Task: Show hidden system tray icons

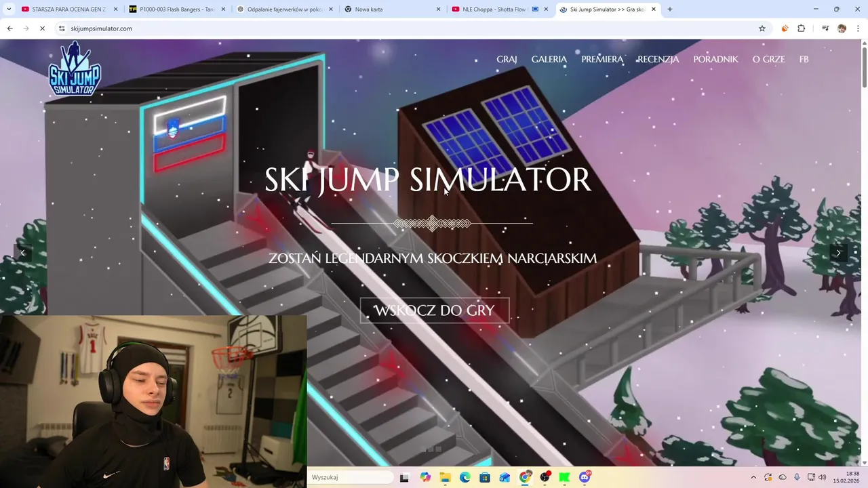Action: coord(753,477)
